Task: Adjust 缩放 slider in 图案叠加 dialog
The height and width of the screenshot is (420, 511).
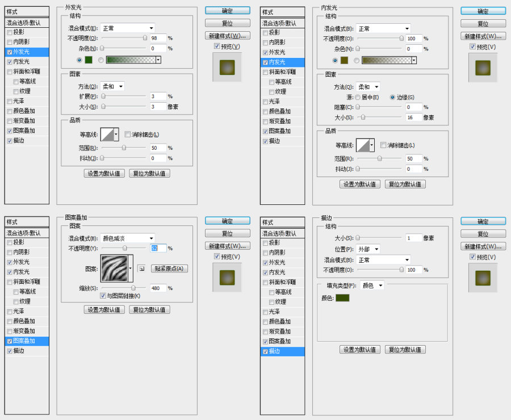Action: point(133,288)
